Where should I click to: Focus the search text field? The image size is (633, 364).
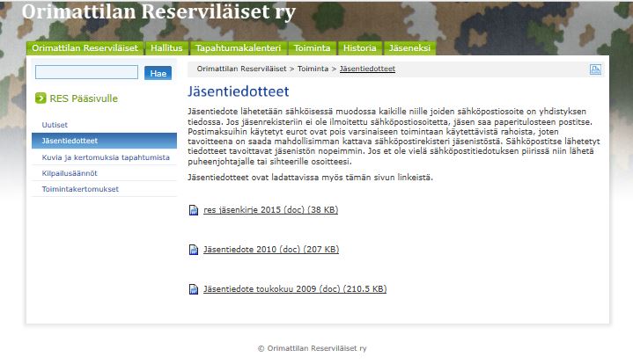tap(86, 73)
